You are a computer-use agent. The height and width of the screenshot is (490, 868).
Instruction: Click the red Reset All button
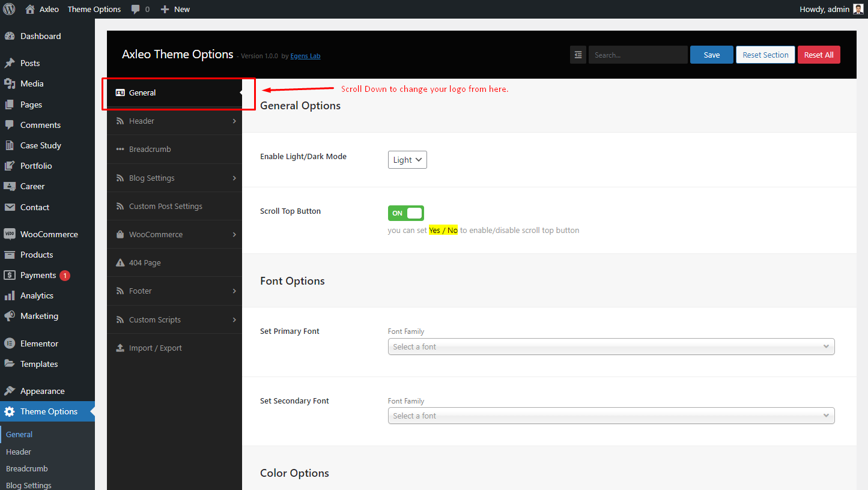[x=819, y=55]
